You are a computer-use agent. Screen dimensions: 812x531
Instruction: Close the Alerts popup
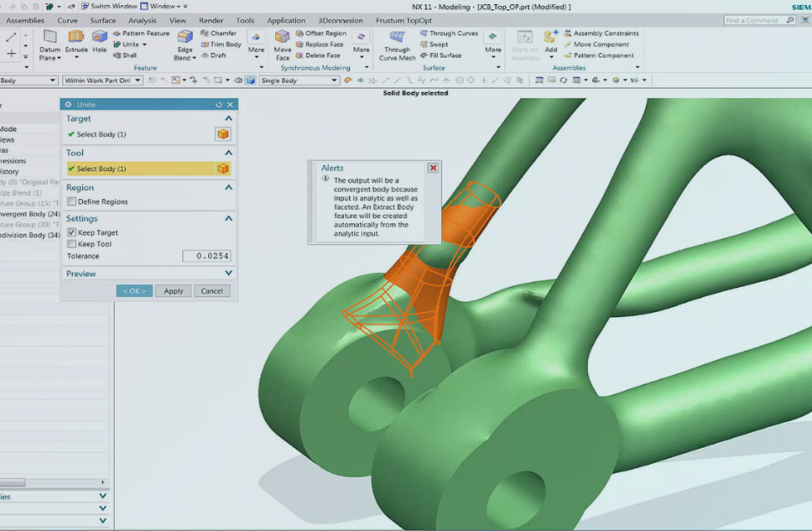434,168
